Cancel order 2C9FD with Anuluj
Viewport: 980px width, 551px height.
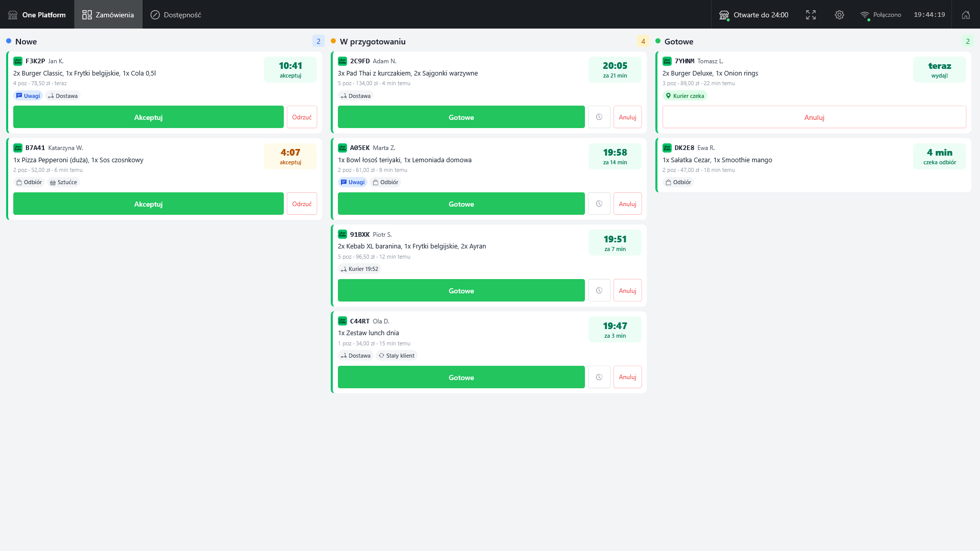[627, 117]
